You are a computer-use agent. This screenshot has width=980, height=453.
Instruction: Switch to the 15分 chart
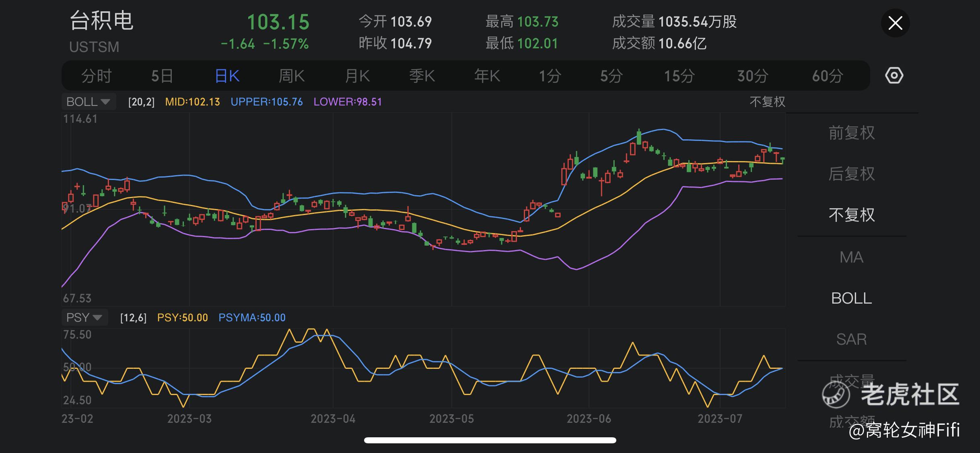[679, 76]
